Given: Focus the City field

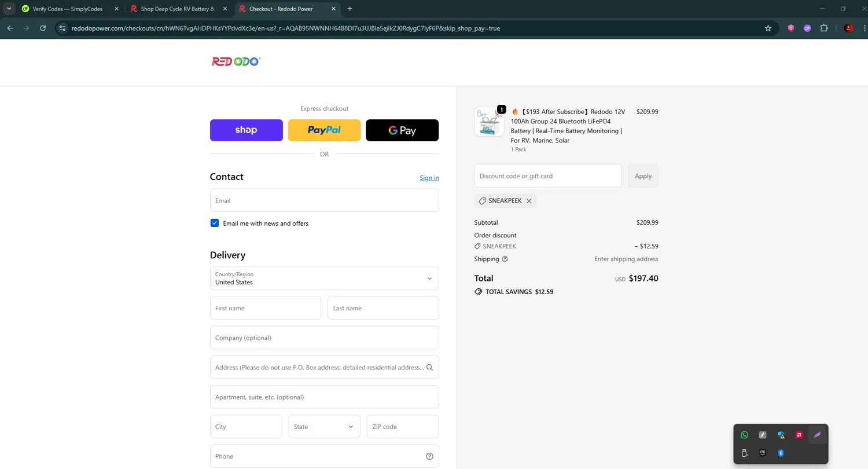Looking at the screenshot, I should click(246, 427).
